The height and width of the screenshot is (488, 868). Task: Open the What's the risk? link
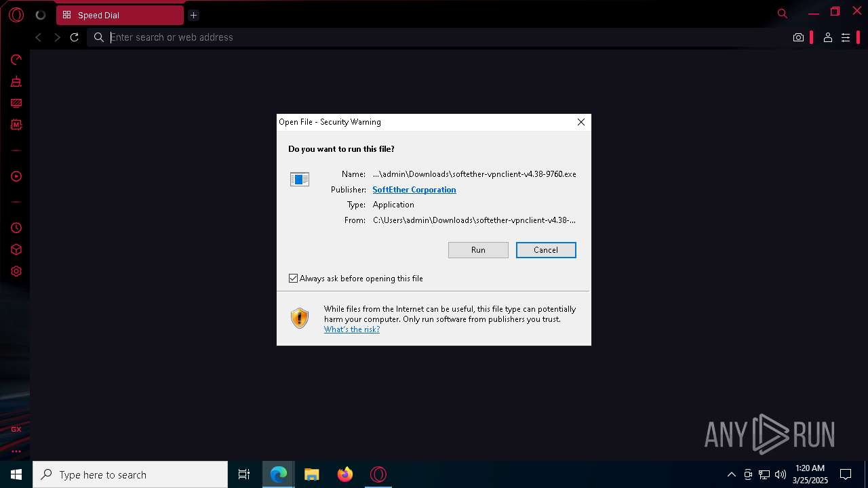352,329
